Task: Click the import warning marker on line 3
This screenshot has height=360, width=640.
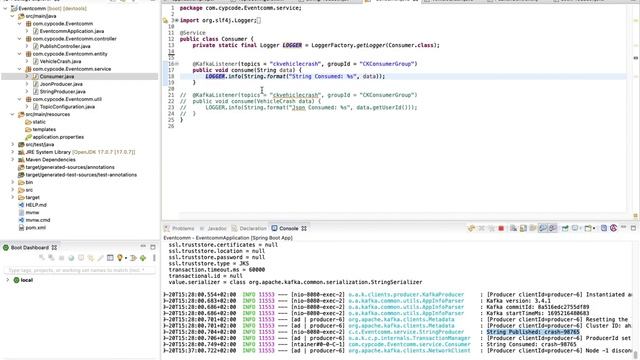Action: (165, 20)
